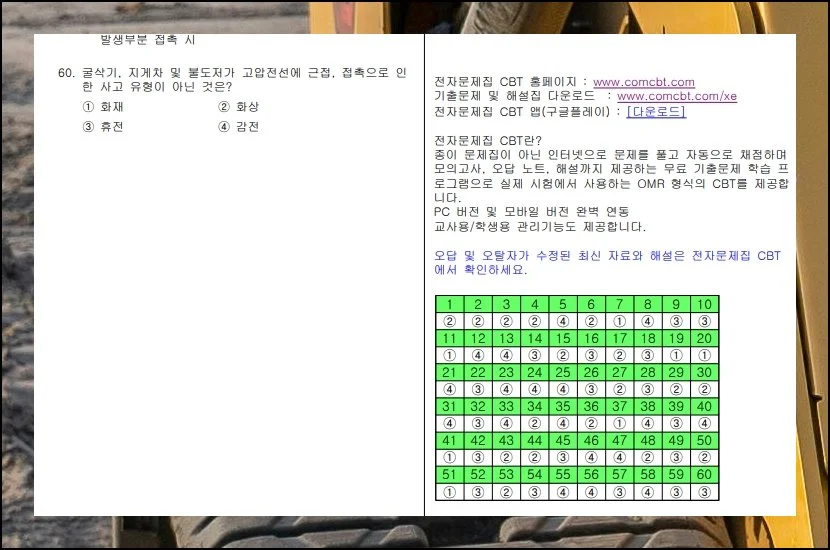Click the green header cell numbered 10
The width and height of the screenshot is (830, 550).
click(704, 304)
